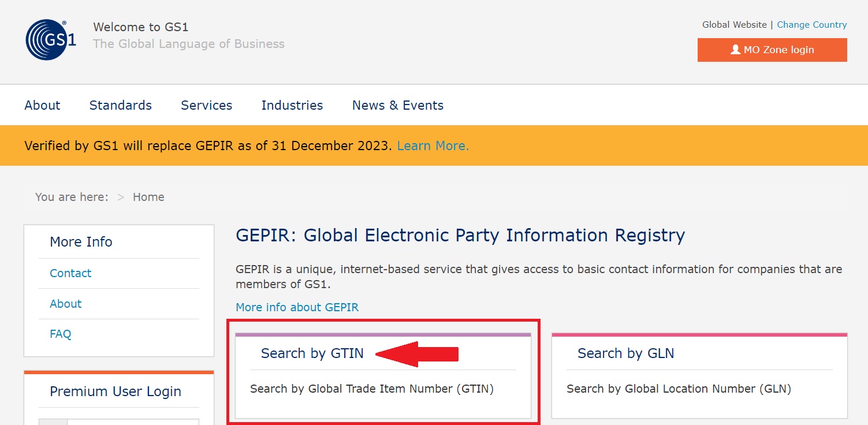
Task: Click the Search by Global Location Number description
Action: (x=679, y=389)
